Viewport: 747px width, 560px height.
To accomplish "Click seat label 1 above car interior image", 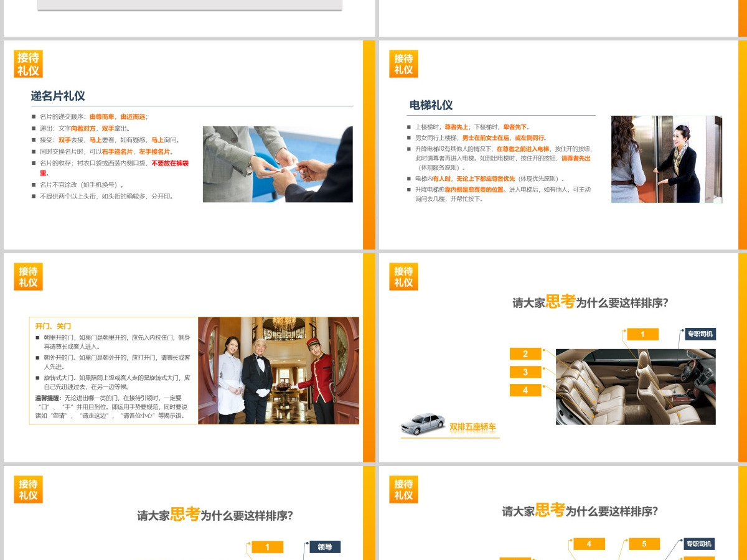I will click(642, 334).
